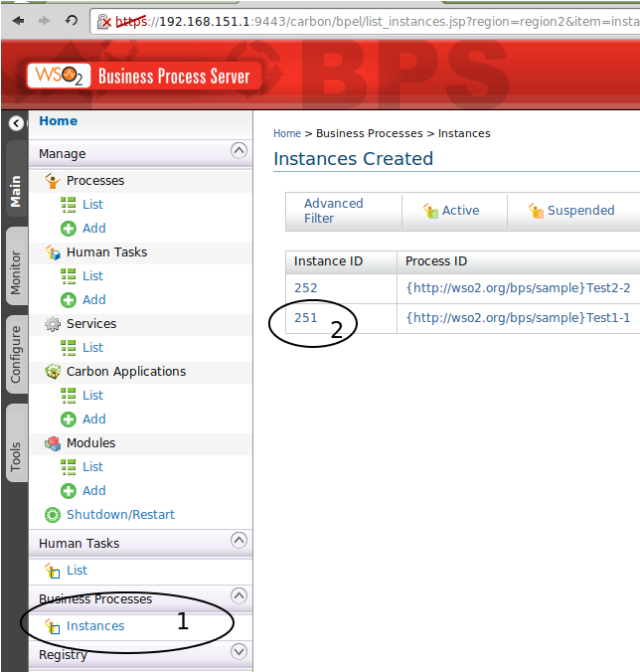Collapse the Manage section
This screenshot has width=640, height=672.
pyautogui.click(x=239, y=150)
